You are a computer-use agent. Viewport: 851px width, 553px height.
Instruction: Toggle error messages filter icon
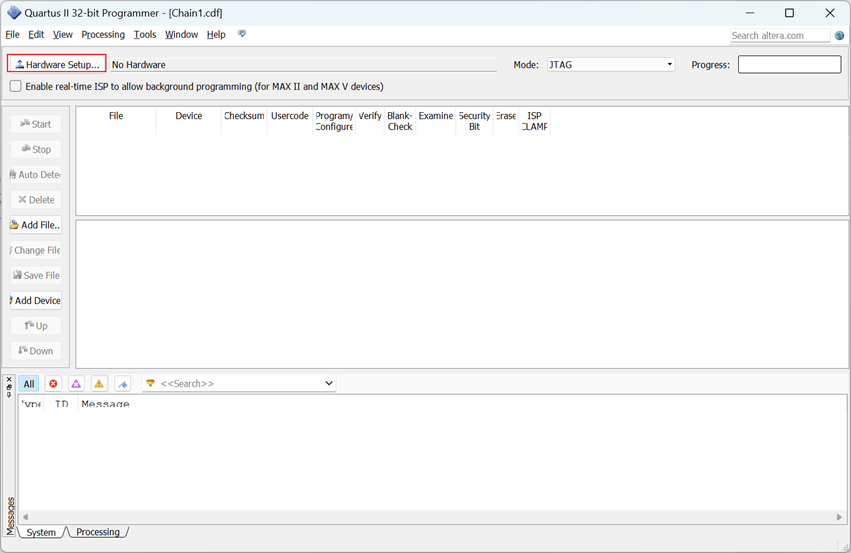[53, 384]
